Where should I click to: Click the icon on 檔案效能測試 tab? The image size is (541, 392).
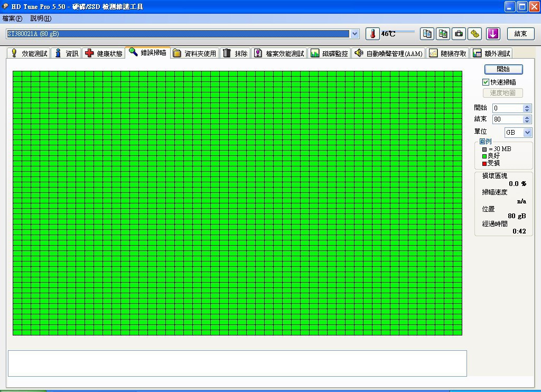[258, 53]
